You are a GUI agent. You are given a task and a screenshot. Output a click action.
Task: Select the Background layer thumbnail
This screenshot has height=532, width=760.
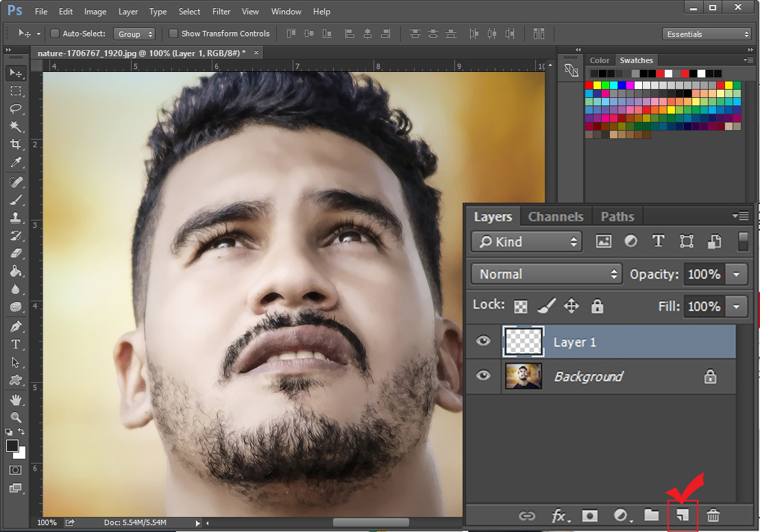[524, 377]
